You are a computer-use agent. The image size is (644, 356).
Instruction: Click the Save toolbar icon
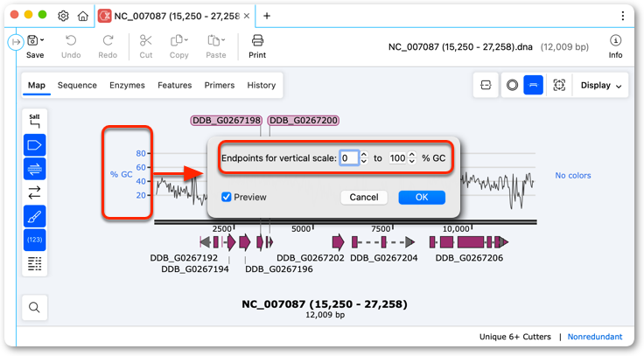coord(32,40)
